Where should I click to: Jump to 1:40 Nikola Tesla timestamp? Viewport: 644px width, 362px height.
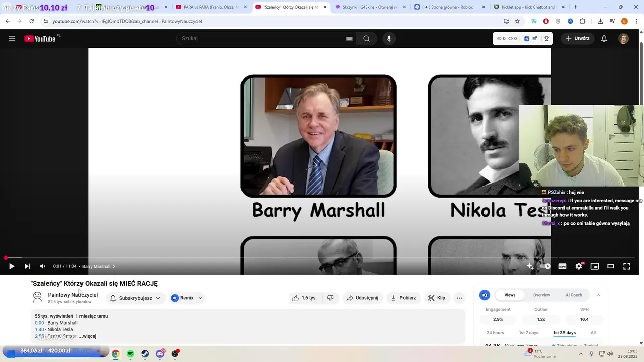coord(39,330)
